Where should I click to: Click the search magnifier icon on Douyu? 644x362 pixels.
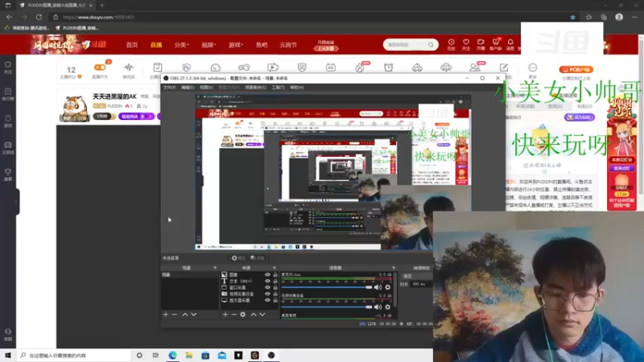tap(431, 45)
